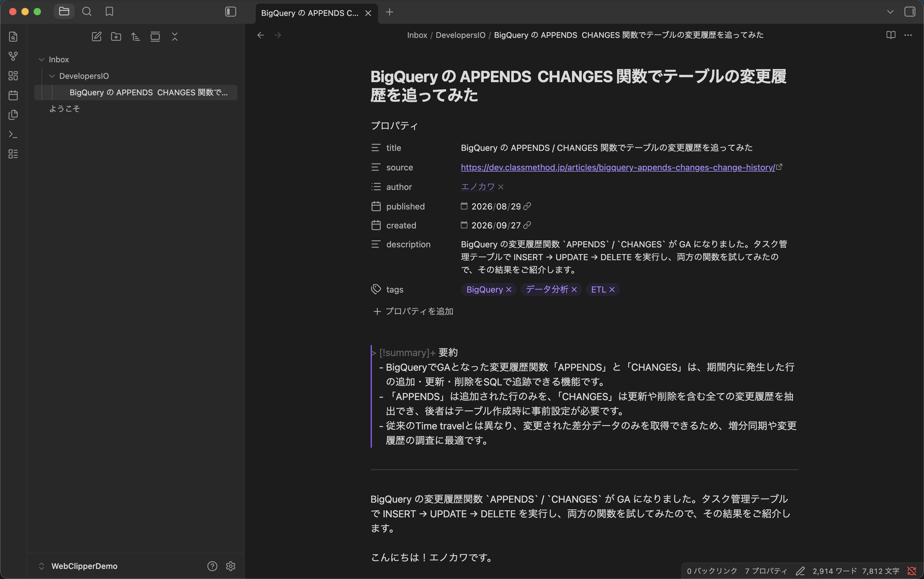The width and height of the screenshot is (924, 579).
Task: Open graph view ribbon icon
Action: point(13,56)
